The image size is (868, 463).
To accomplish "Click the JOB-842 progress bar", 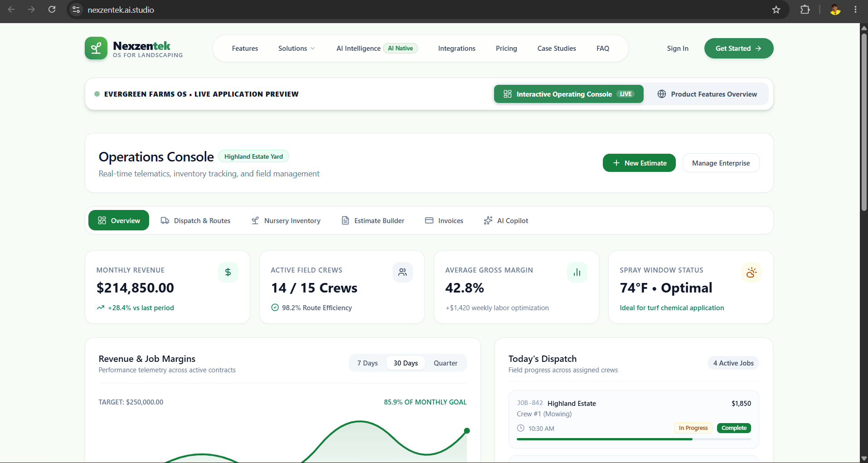I will coord(634,439).
